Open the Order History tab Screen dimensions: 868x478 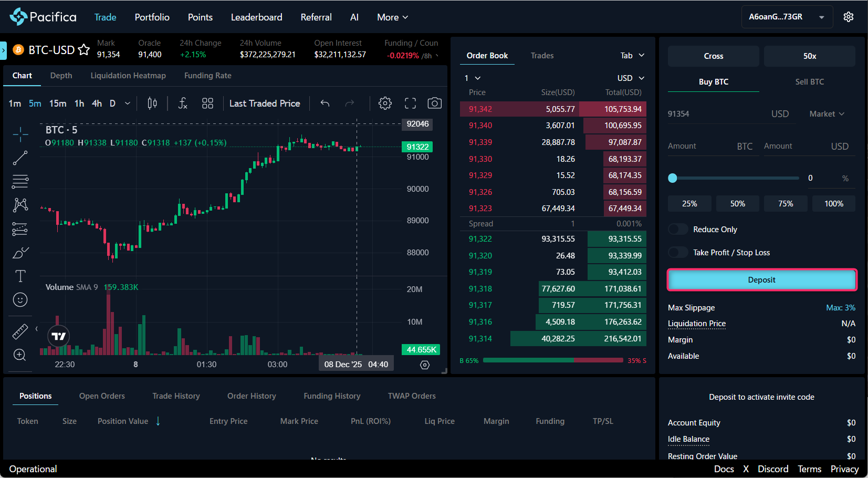tap(252, 396)
